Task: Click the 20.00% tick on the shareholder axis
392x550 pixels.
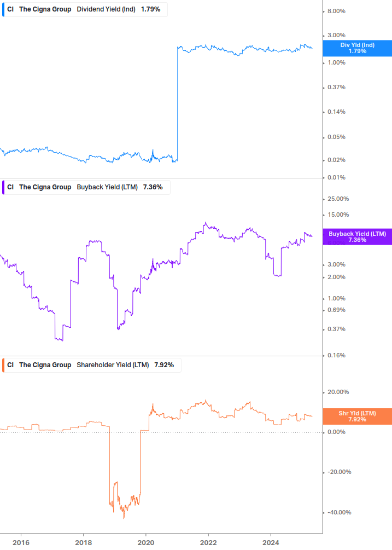Action: pyautogui.click(x=338, y=392)
